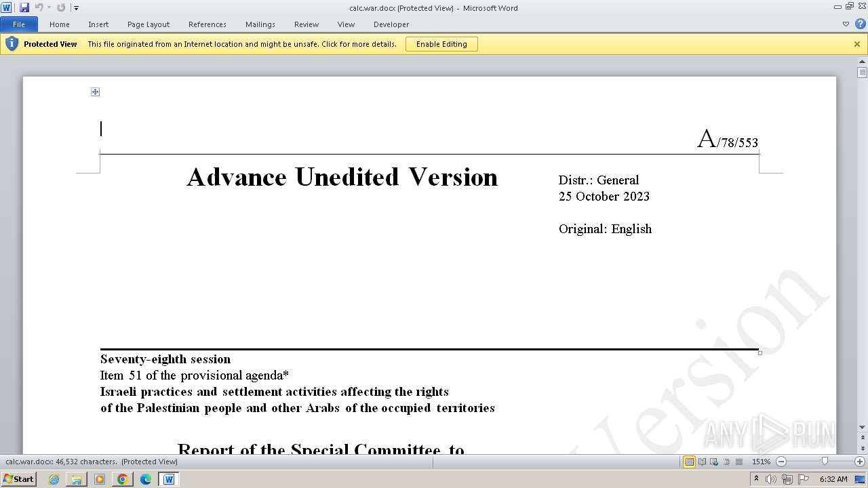Click the protected view message for details
The image size is (868, 488).
pyautogui.click(x=242, y=44)
